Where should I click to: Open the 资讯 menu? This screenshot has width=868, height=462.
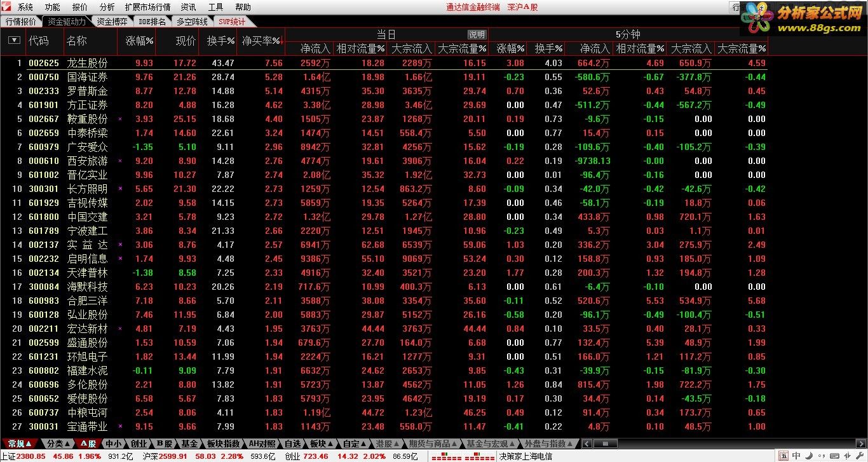[188, 7]
